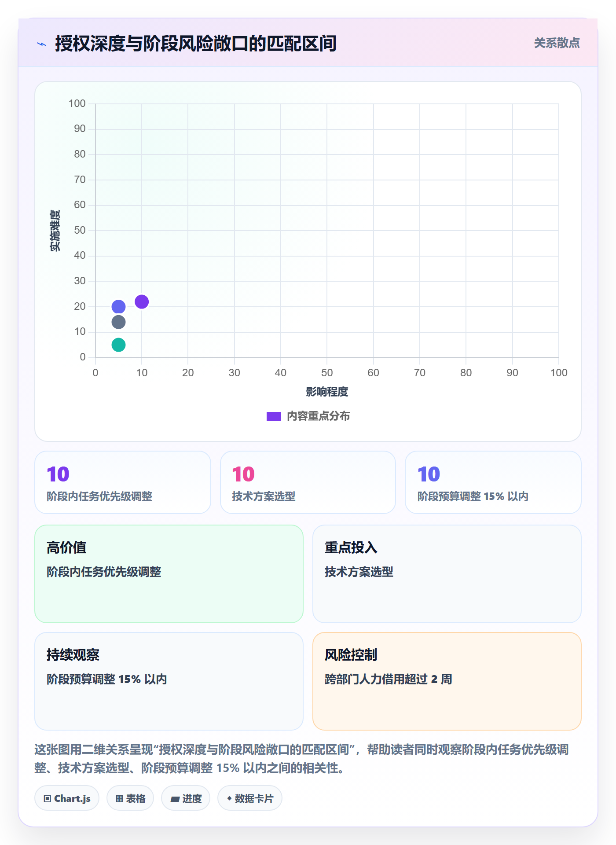Open the 阶段内任务优先级调整 stat card
This screenshot has width=616, height=845.
tap(123, 482)
